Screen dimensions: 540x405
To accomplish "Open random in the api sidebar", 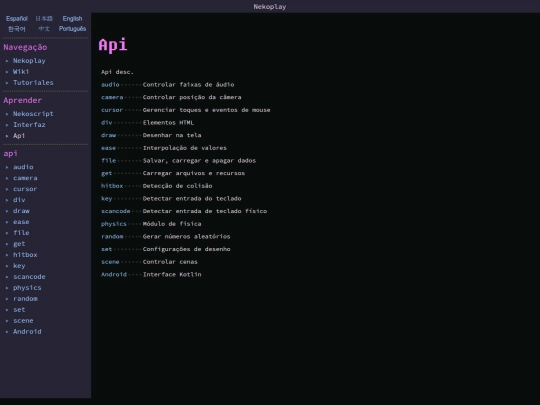I will click(25, 299).
